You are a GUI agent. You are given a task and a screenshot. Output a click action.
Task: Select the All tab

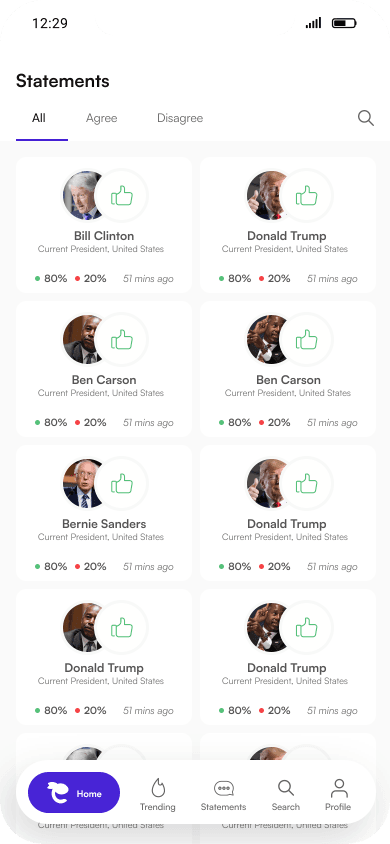click(39, 118)
